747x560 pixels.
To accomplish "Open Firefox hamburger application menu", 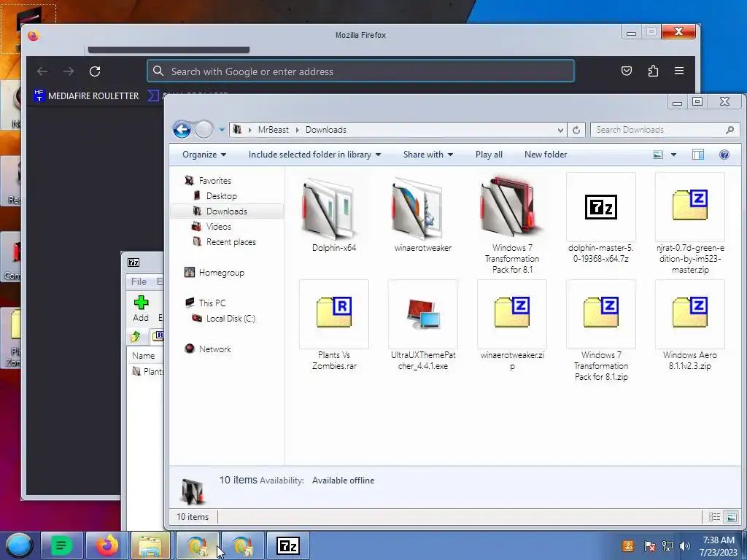I will (x=679, y=71).
